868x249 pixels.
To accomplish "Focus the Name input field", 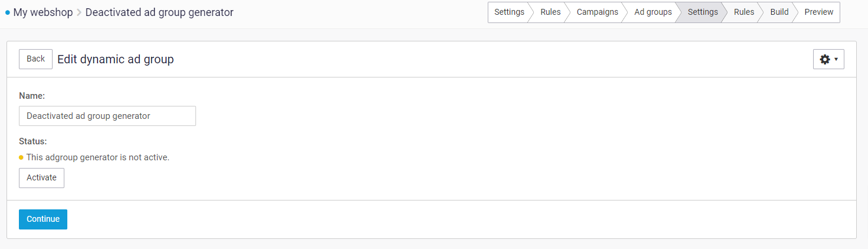I will click(107, 116).
